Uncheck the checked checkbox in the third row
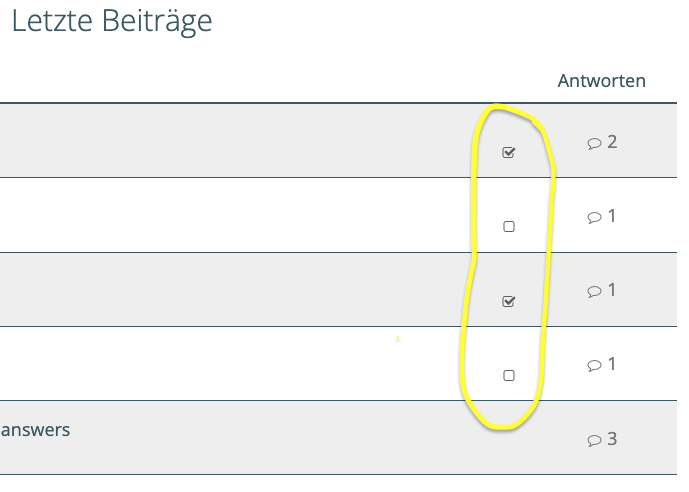 [x=509, y=301]
